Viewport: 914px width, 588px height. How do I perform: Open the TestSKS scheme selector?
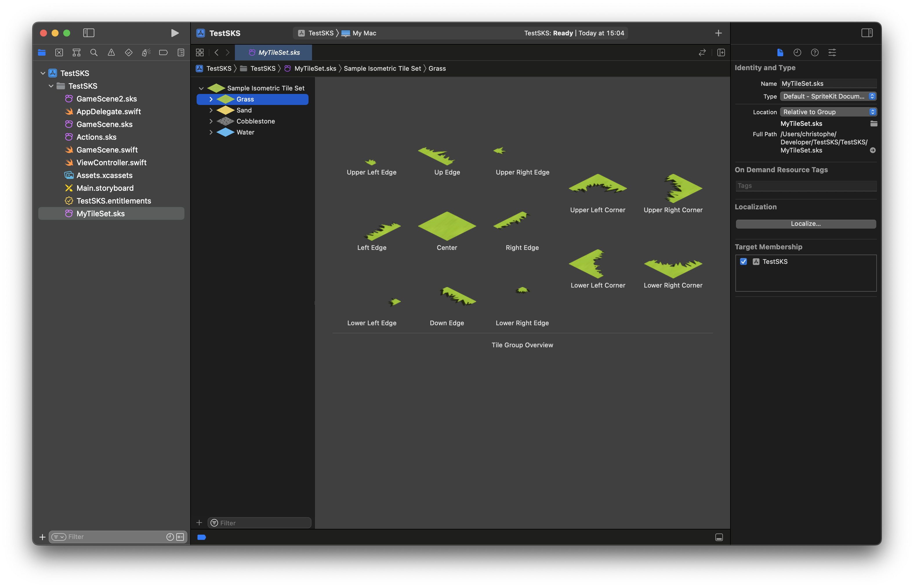pyautogui.click(x=316, y=33)
